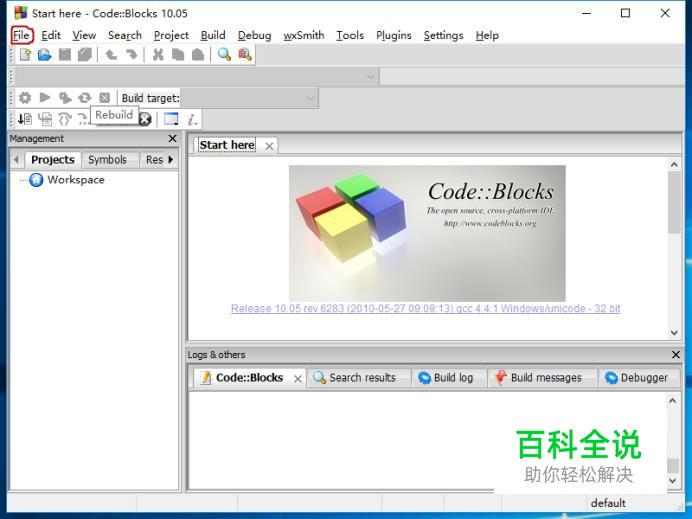Screen dimensions: 692x519
Task: Click the start page scrollbar down arrow
Action: click(x=674, y=333)
